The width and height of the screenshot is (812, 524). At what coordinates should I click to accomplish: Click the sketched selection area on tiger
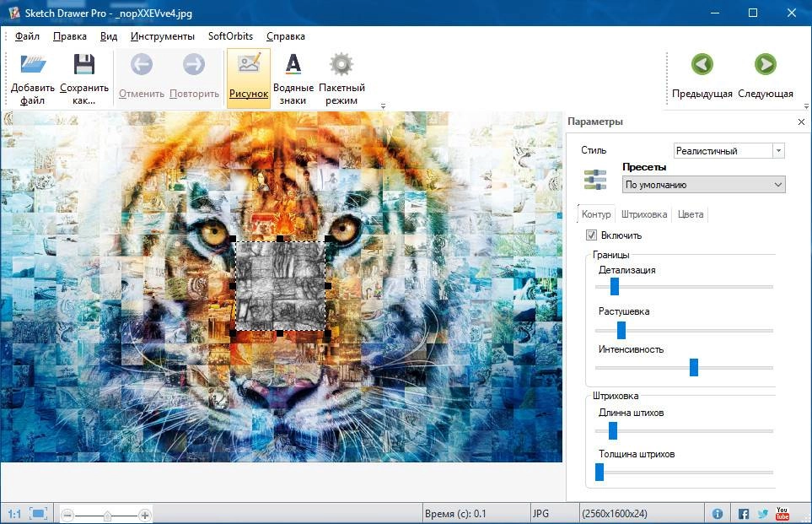[x=280, y=285]
